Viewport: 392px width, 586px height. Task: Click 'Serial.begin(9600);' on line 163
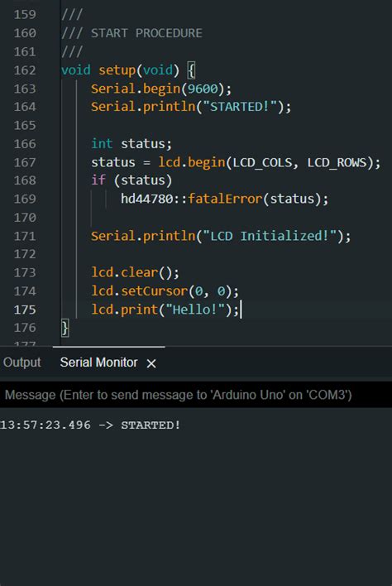(161, 89)
